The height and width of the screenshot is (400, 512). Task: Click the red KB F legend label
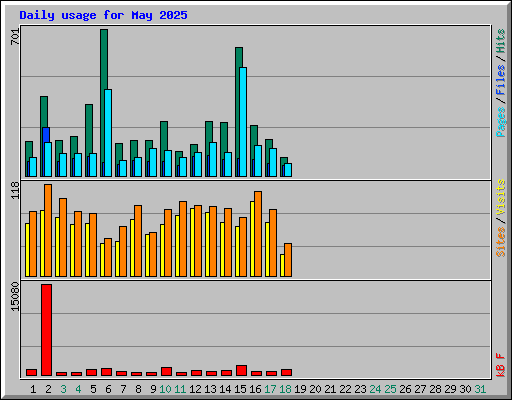pos(500,365)
